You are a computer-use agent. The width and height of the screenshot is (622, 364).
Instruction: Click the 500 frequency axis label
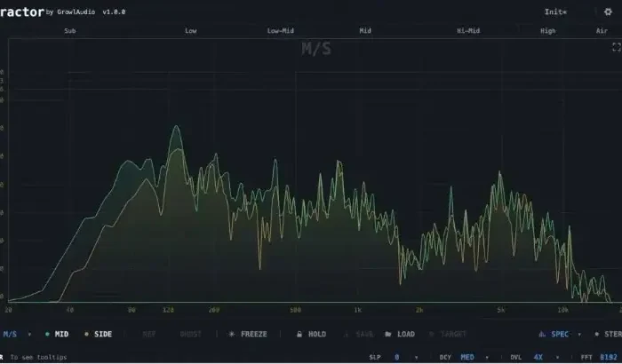tap(296, 310)
